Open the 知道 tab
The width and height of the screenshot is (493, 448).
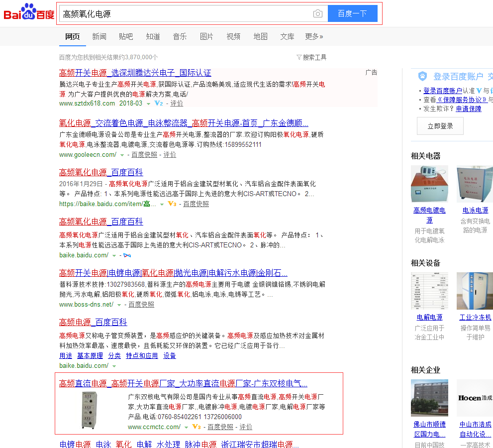[153, 36]
